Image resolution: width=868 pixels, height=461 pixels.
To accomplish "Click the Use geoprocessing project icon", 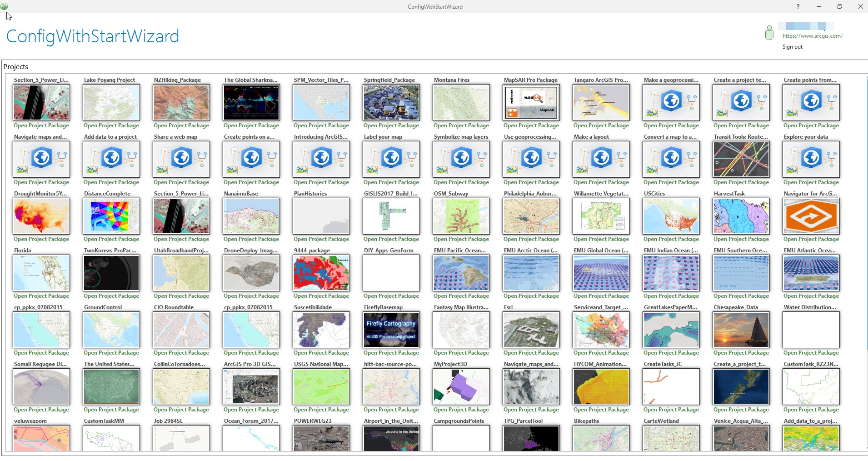I will tap(531, 159).
